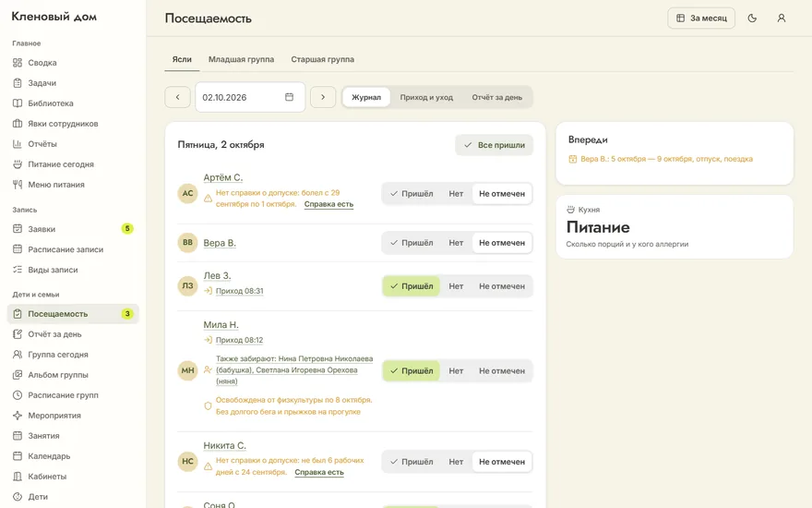Go to next day arrow

(x=323, y=97)
